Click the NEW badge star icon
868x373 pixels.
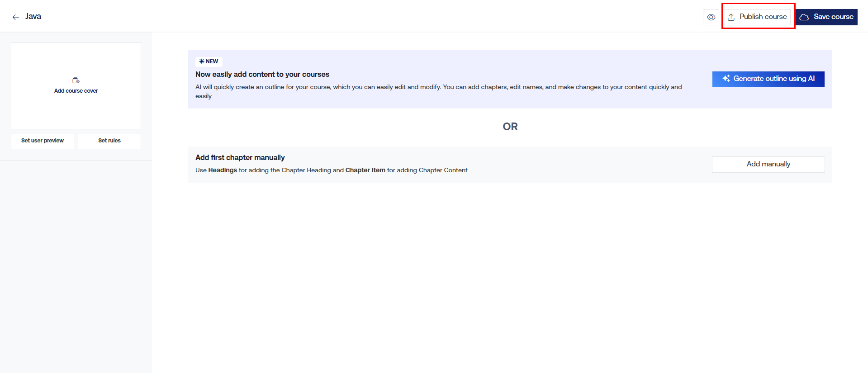pos(202,61)
